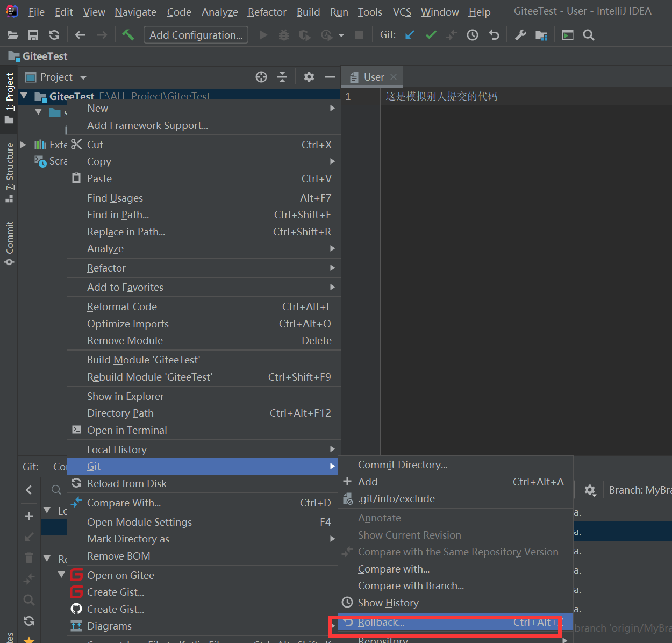Select .git/info/exclude in Git submenu
The height and width of the screenshot is (643, 672).
[x=455, y=498]
